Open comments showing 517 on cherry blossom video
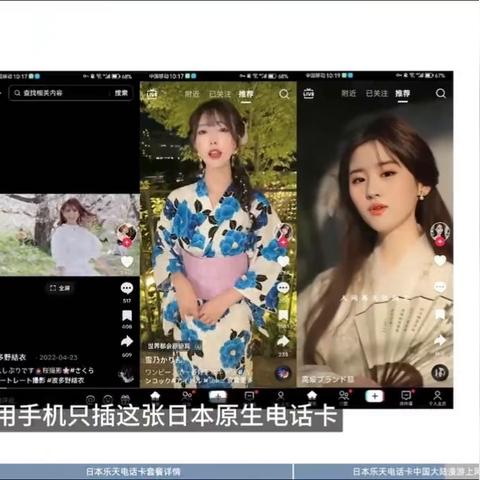480x480 pixels. tap(127, 289)
